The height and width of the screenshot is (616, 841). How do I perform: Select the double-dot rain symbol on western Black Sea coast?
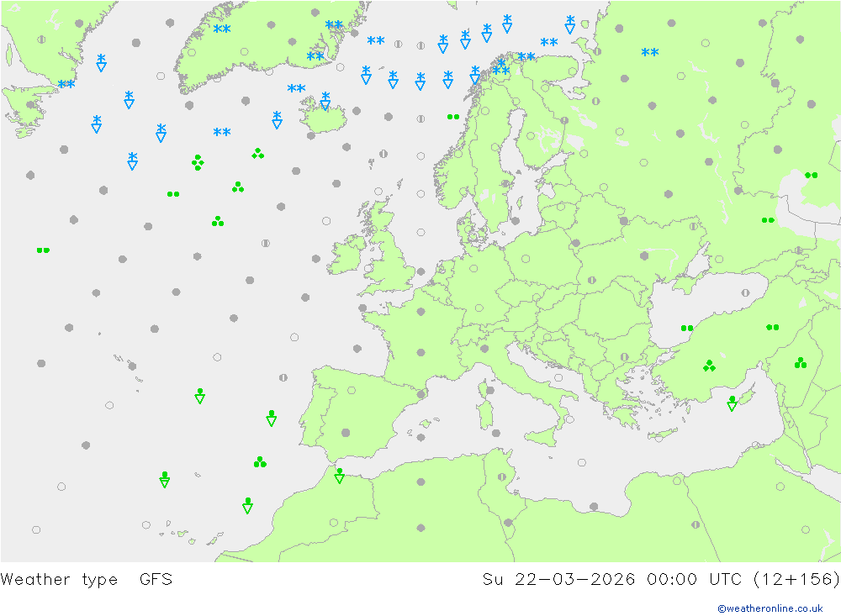(x=687, y=328)
